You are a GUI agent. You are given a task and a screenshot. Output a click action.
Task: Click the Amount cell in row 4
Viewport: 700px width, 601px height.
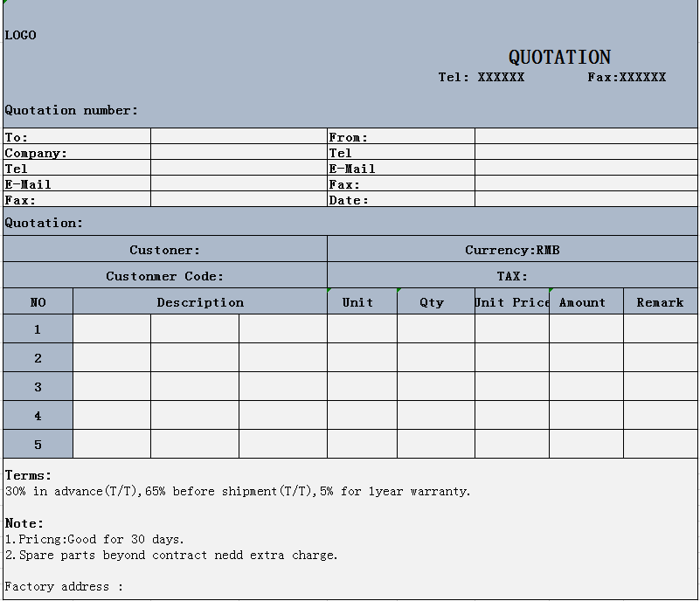[586, 415]
